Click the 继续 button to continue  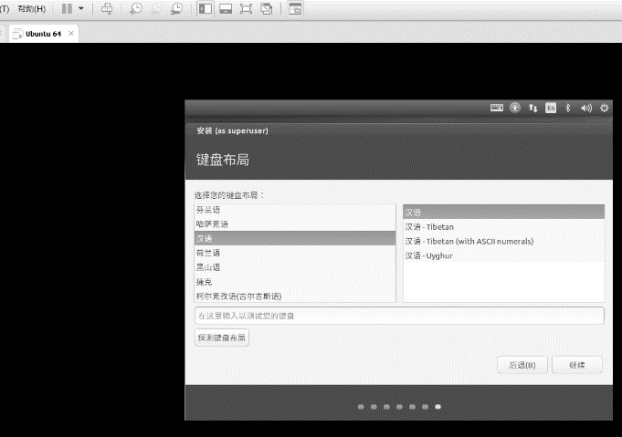(577, 365)
